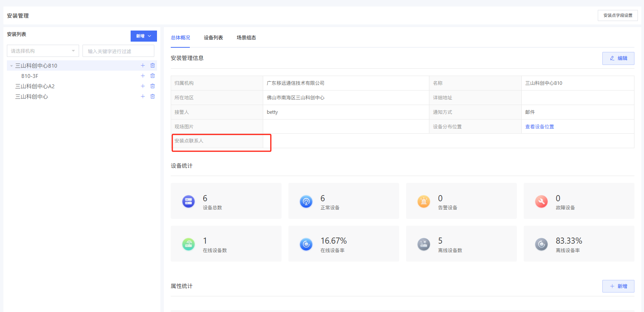Click the 告警设备 alarm icon
644x312 pixels.
[x=424, y=201]
